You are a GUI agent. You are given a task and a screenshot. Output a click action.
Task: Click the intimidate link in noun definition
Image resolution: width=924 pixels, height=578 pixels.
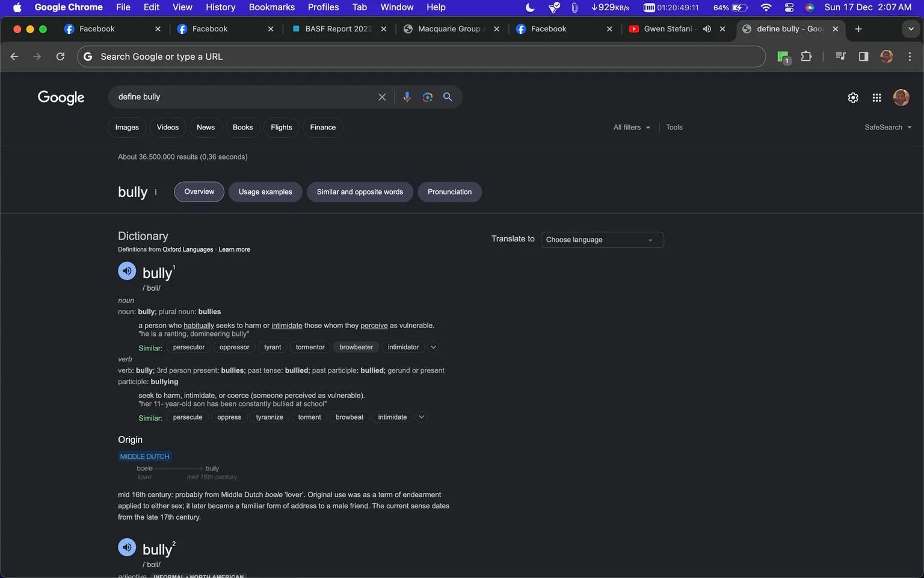click(x=287, y=326)
